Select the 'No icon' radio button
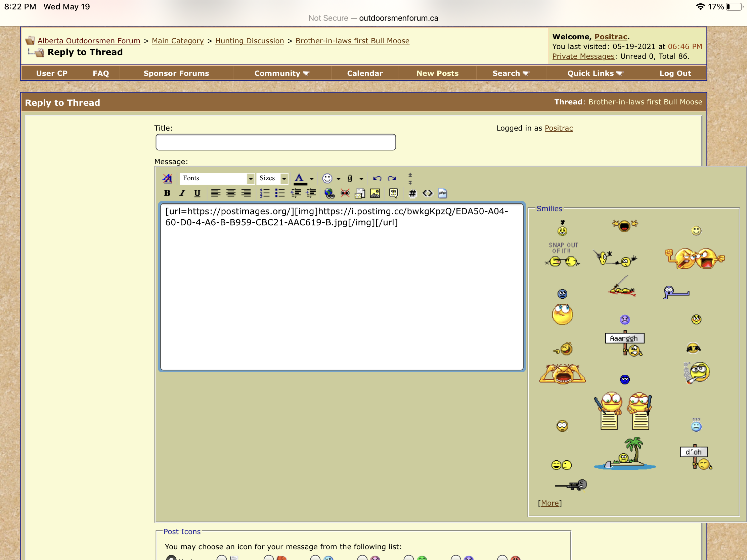Screen dimensions: 747x560 [171, 558]
